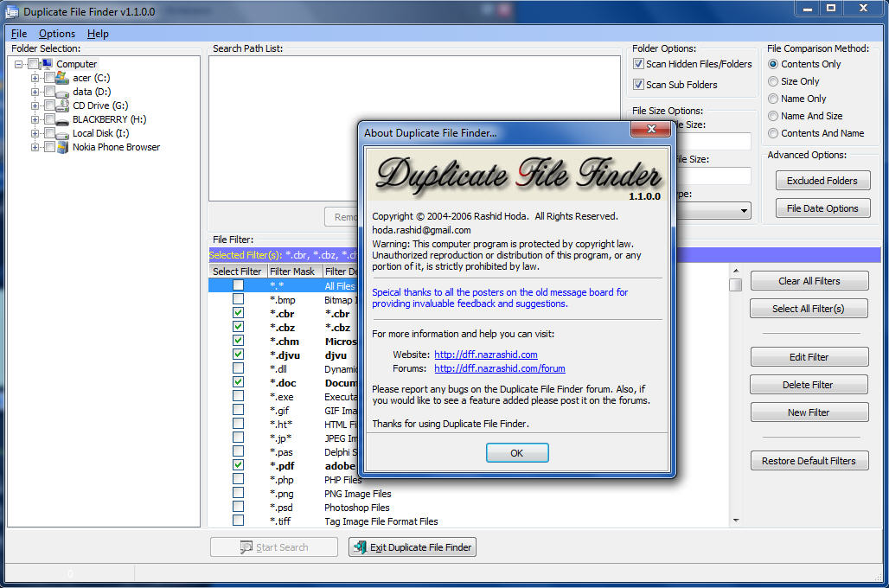Open the File menu
The image size is (889, 588).
(19, 34)
